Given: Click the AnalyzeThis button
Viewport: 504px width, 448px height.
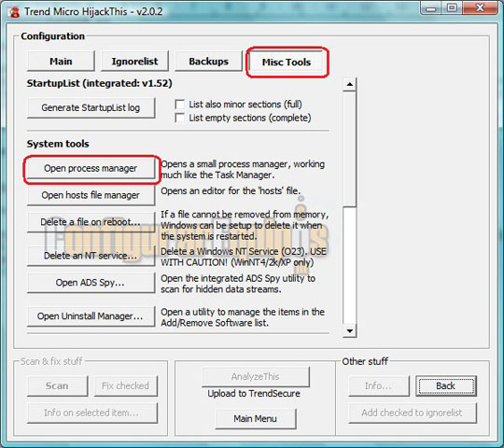Looking at the screenshot, I should 256,376.
